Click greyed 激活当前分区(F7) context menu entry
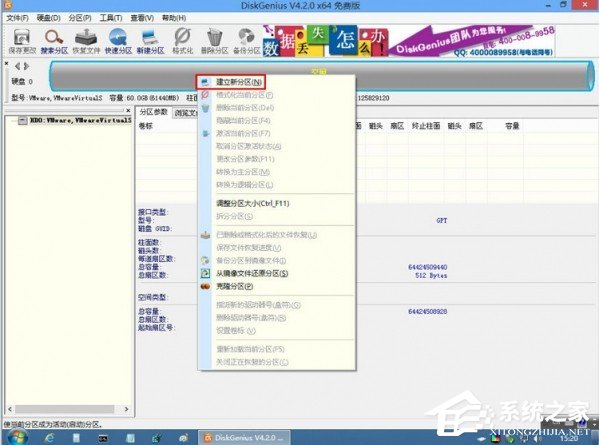 [243, 133]
